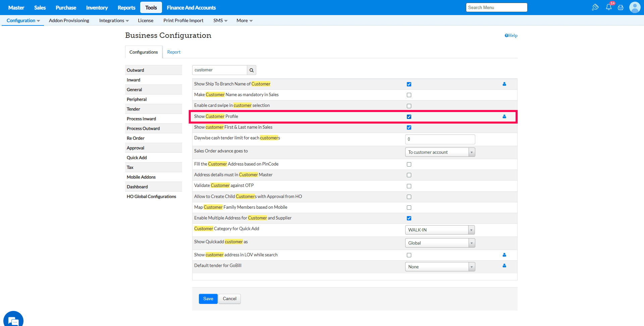The width and height of the screenshot is (644, 326).
Task: Click user icon on Show Customer Profile row
Action: click(x=504, y=117)
